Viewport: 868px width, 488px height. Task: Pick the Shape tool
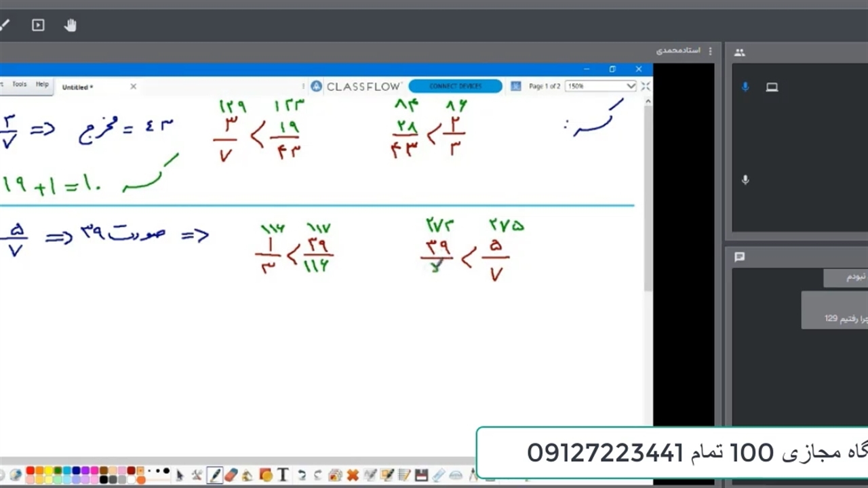[x=266, y=475]
